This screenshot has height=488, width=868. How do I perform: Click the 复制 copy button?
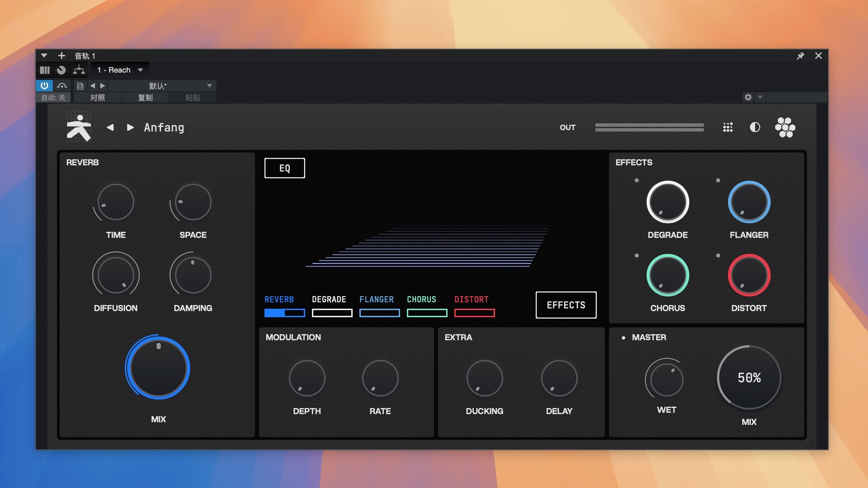click(145, 98)
